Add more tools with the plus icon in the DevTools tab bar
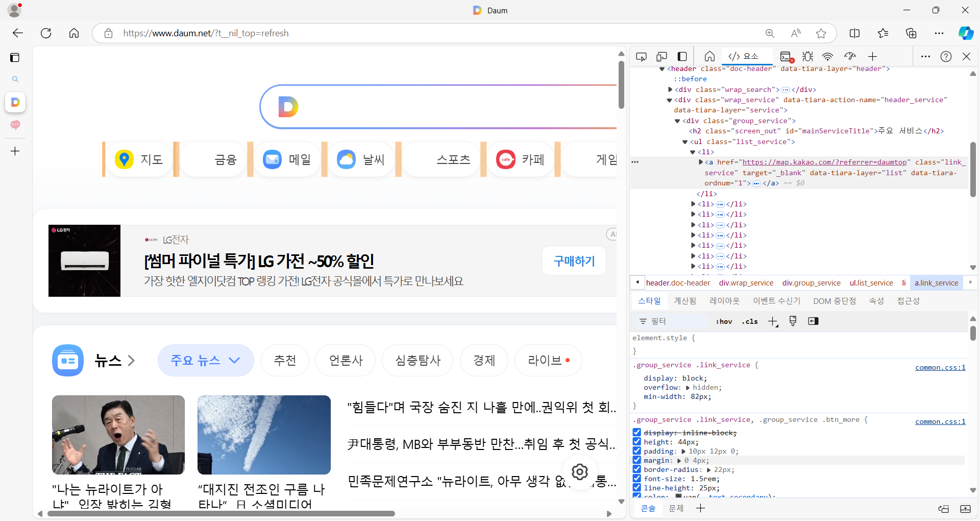 pyautogui.click(x=873, y=57)
